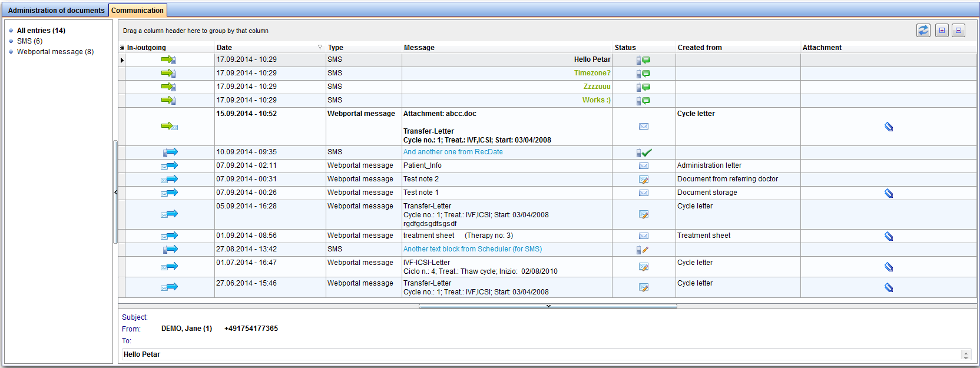
Task: Select 'Treatment sheet' created-from cell
Action: 738,236
